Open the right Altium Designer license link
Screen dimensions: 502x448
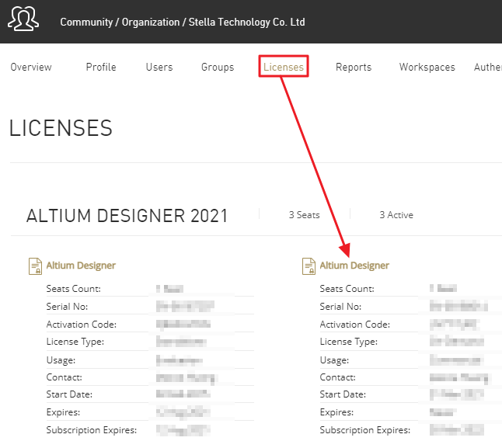pos(354,266)
